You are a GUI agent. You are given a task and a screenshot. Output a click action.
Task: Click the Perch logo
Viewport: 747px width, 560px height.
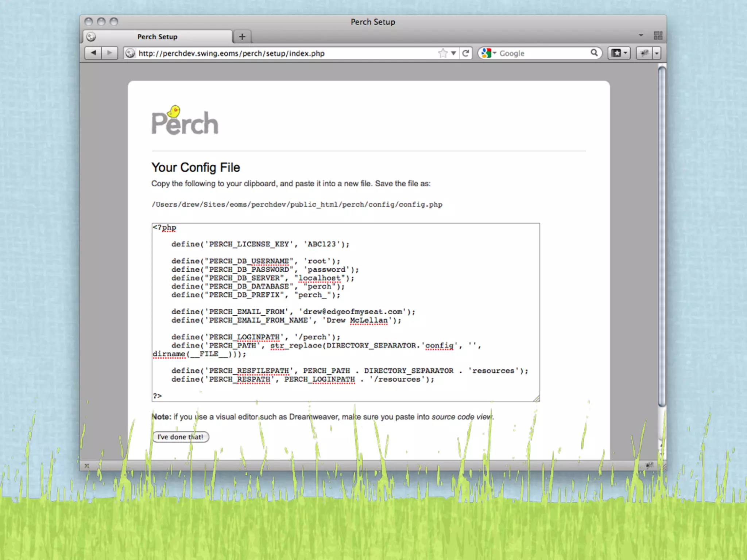coord(185,121)
